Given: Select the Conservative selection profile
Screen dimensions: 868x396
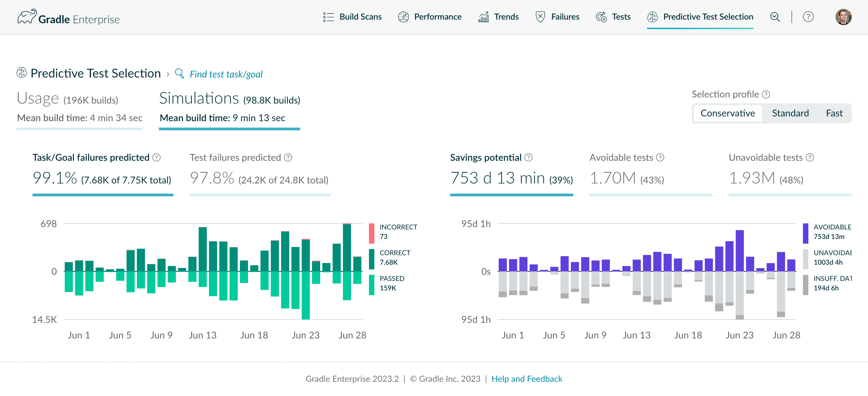Looking at the screenshot, I should [728, 113].
